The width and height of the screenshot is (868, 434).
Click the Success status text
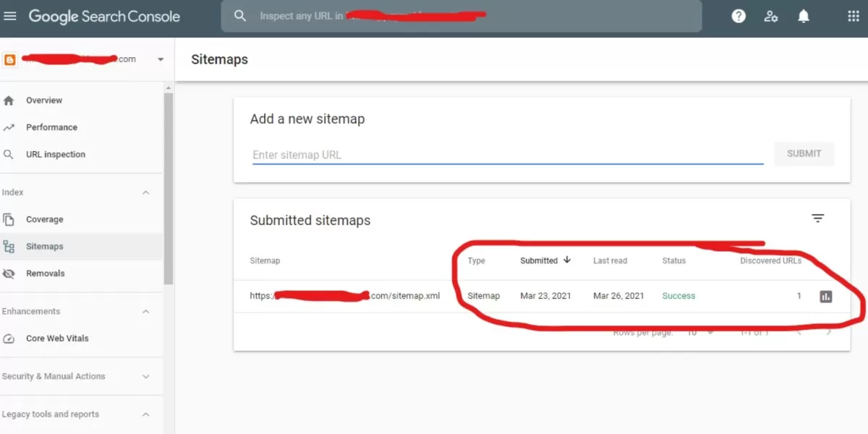click(678, 296)
